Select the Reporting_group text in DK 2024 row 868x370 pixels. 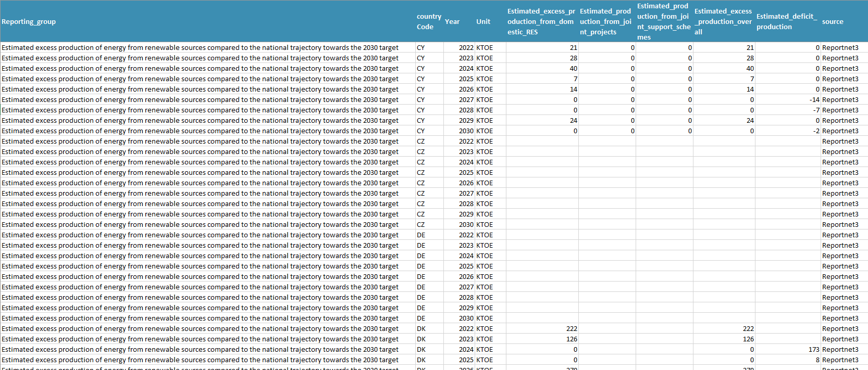pyautogui.click(x=200, y=349)
